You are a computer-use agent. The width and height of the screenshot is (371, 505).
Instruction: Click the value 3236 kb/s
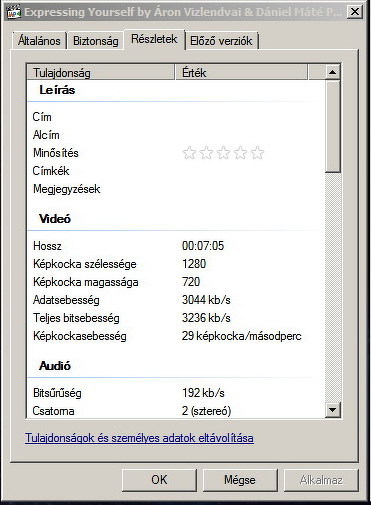pos(206,318)
